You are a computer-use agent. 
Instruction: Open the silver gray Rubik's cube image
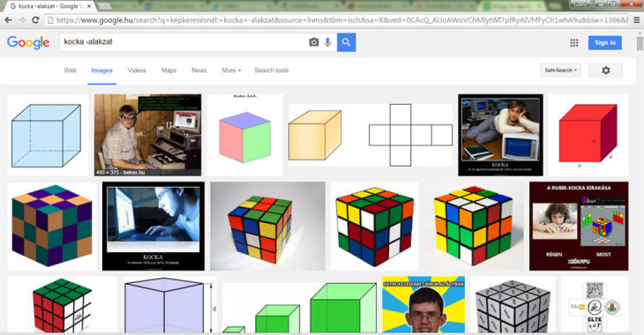click(513, 305)
